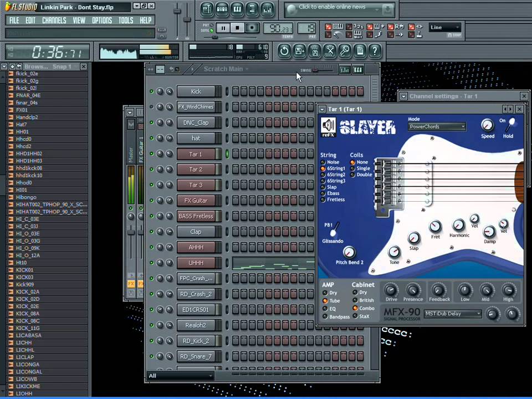Click the UHHH piano roll pattern preview
Image resolution: width=532 pixels, height=399 pixels.
273,263
